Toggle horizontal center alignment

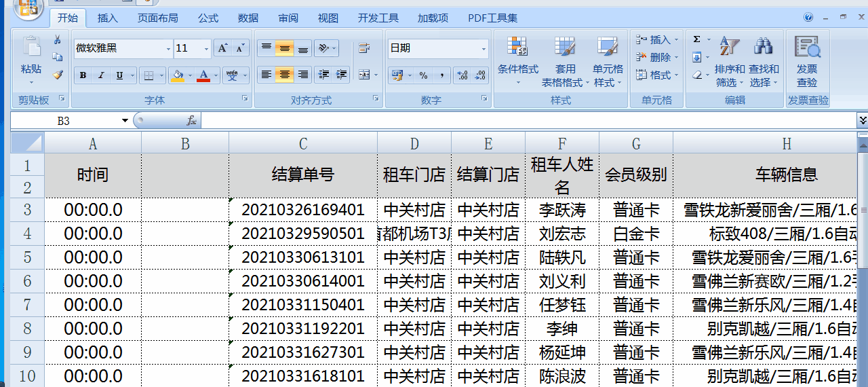[285, 75]
